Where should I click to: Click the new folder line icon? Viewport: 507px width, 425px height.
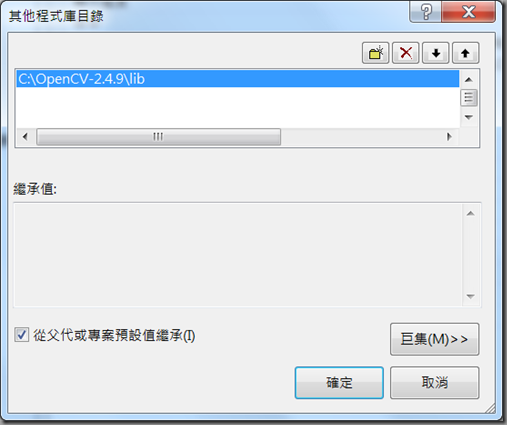[x=376, y=53]
